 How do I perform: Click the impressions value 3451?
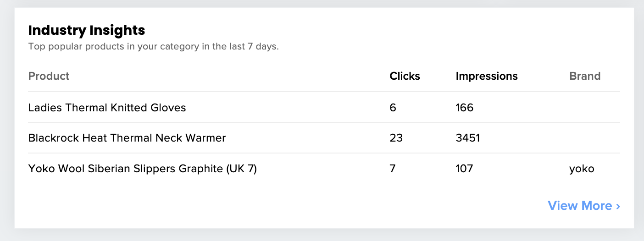[467, 138]
